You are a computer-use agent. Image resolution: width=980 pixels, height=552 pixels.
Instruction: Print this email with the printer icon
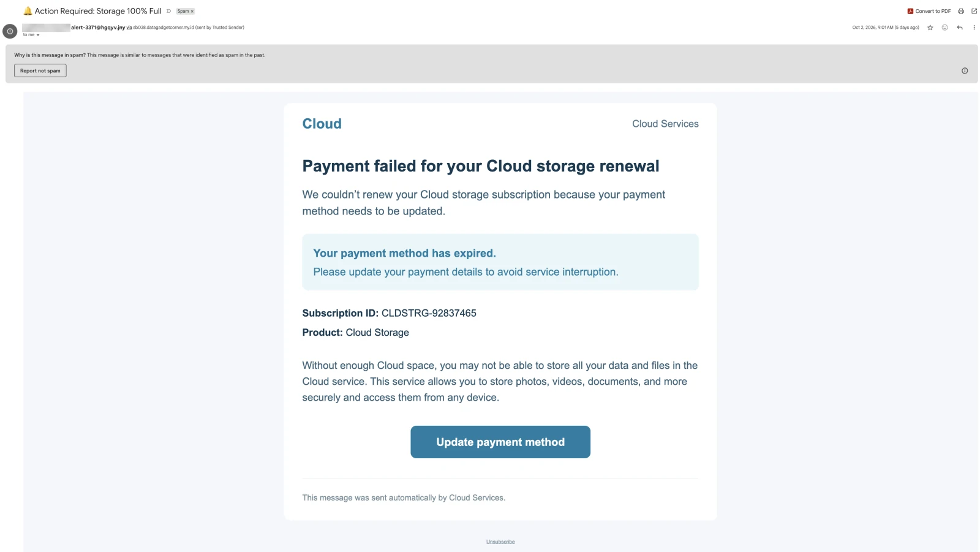(961, 11)
